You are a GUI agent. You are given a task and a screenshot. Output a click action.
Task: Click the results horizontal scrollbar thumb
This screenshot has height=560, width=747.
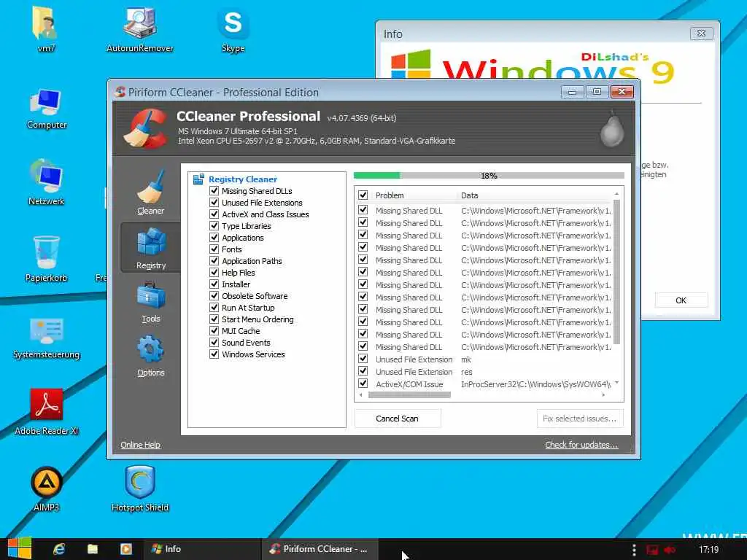(409, 394)
